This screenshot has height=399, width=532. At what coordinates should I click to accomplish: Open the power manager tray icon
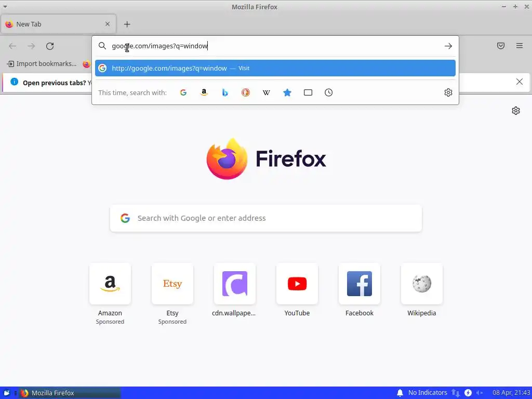click(468, 393)
